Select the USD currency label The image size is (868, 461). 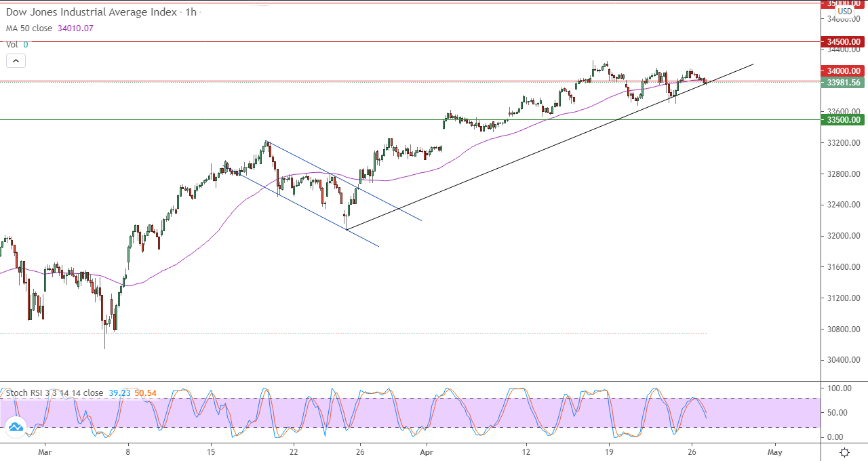(844, 12)
